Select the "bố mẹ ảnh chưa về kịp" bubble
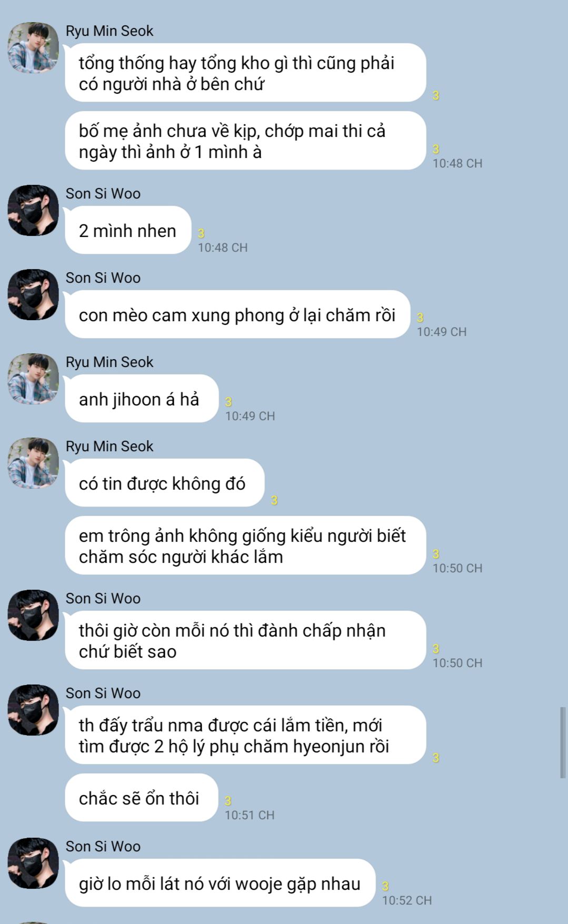 coord(245,141)
